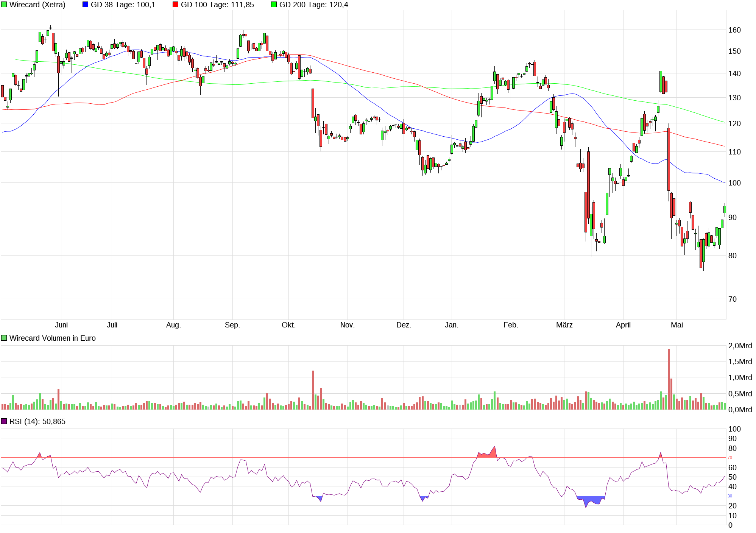756x533 pixels.
Task: Click the März month label on the time axis
Action: (564, 325)
